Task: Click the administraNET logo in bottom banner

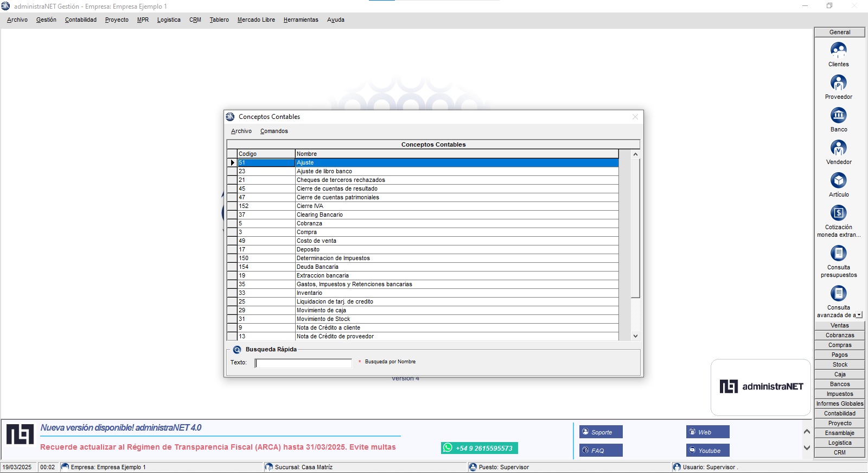Action: [x=20, y=434]
